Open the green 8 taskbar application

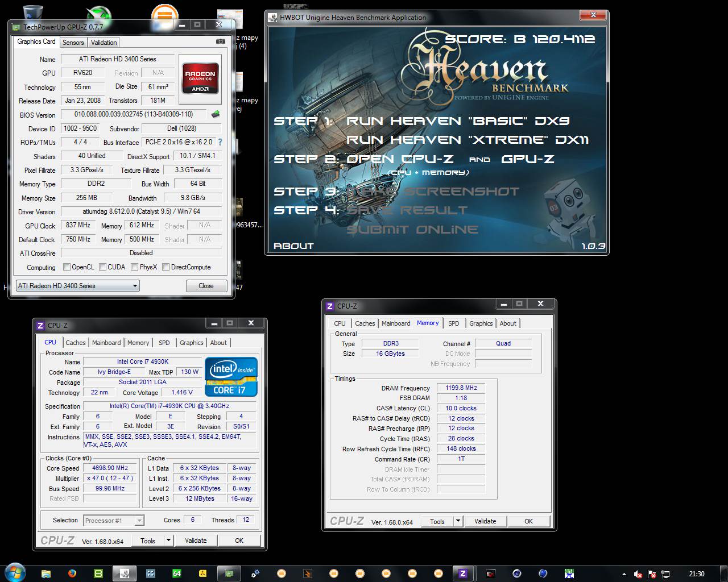[98, 573]
